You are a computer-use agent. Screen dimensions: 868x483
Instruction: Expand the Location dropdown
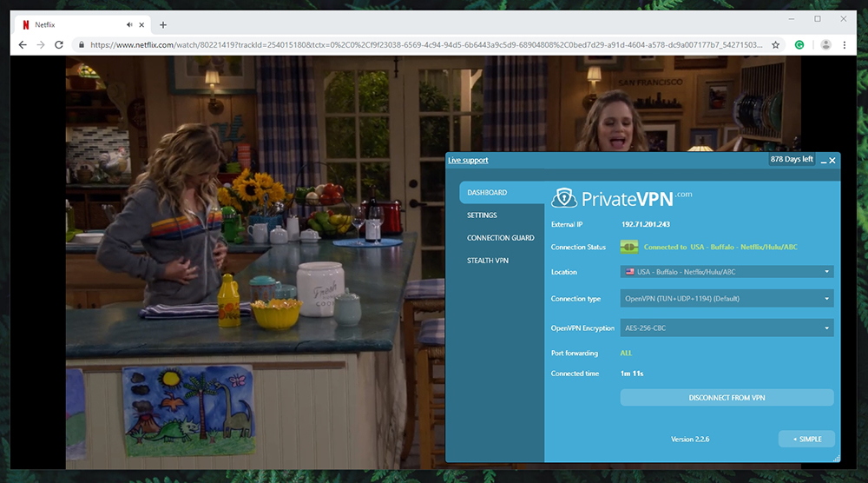coord(727,272)
